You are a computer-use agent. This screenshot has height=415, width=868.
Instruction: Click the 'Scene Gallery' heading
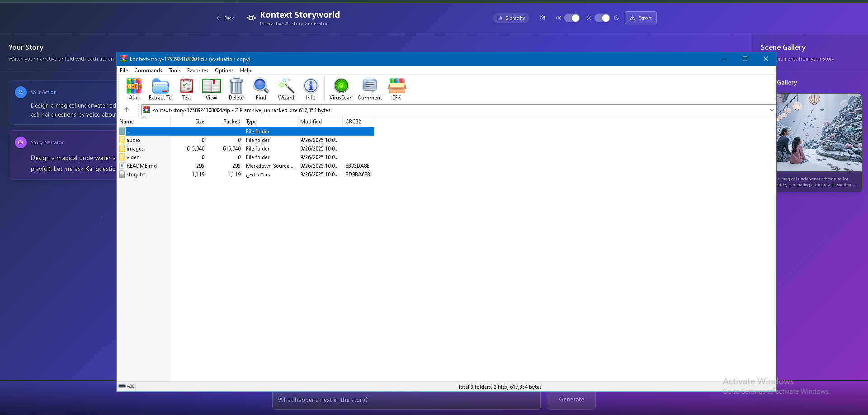tap(783, 47)
